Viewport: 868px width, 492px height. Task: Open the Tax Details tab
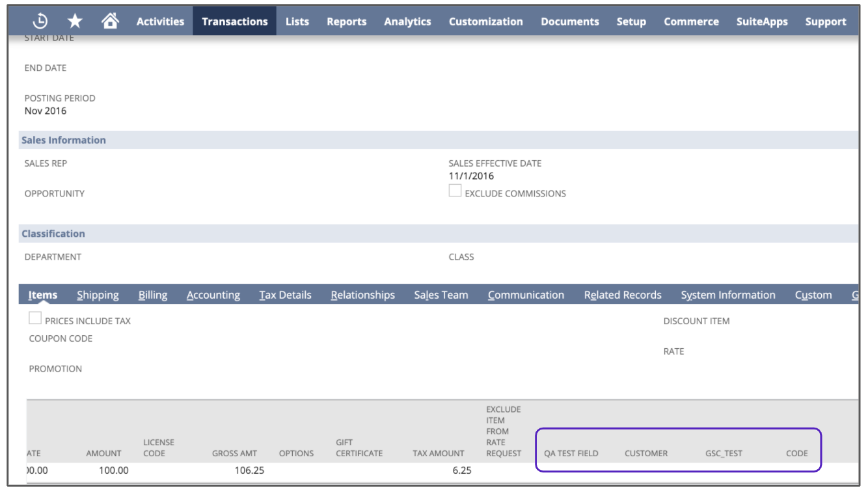[x=285, y=295]
